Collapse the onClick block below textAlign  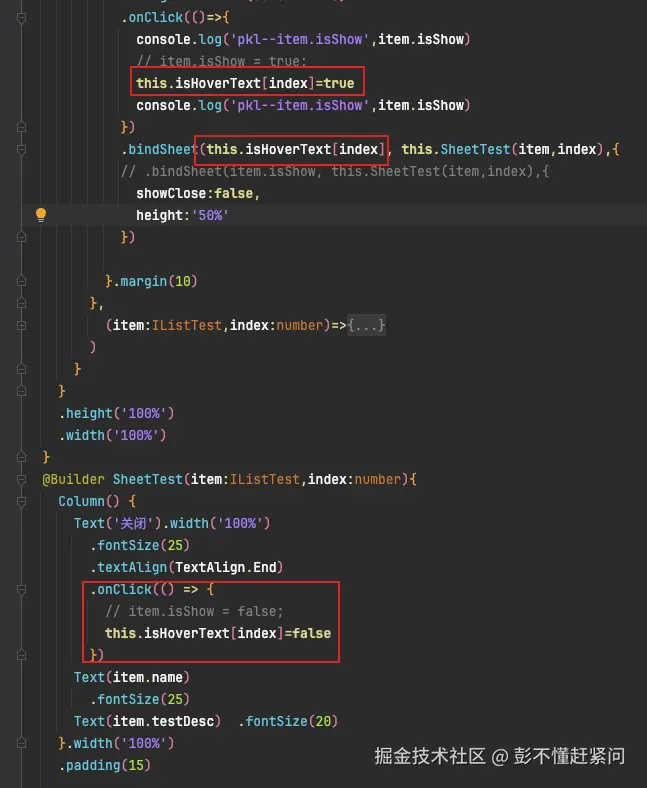coord(21,589)
